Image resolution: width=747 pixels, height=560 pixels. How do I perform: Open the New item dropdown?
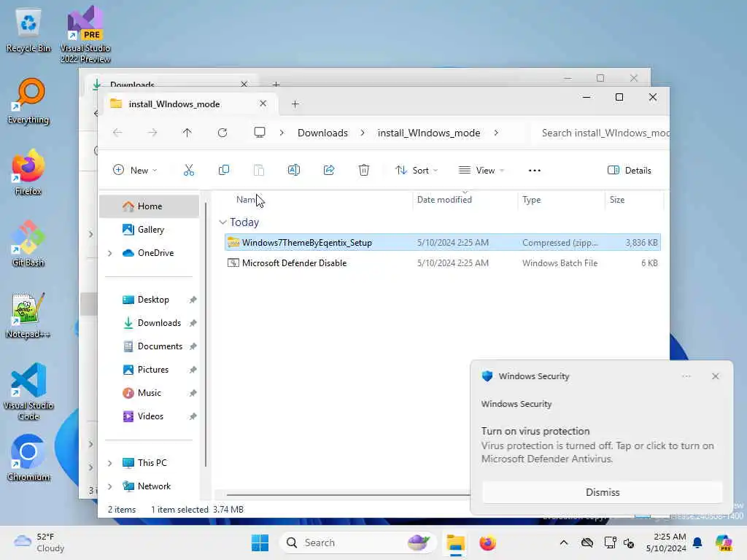coord(135,170)
